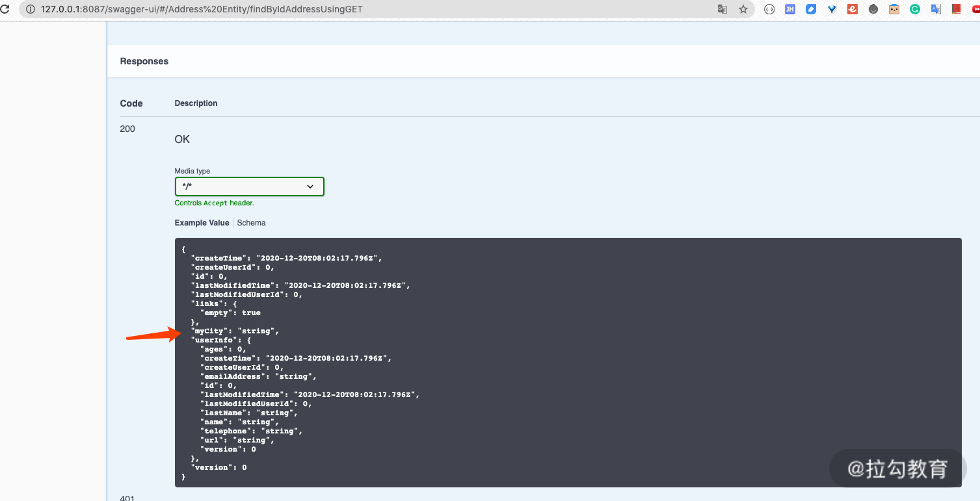The height and width of the screenshot is (501, 980).
Task: Open the Google Translate page-translate icon
Action: coord(722,8)
